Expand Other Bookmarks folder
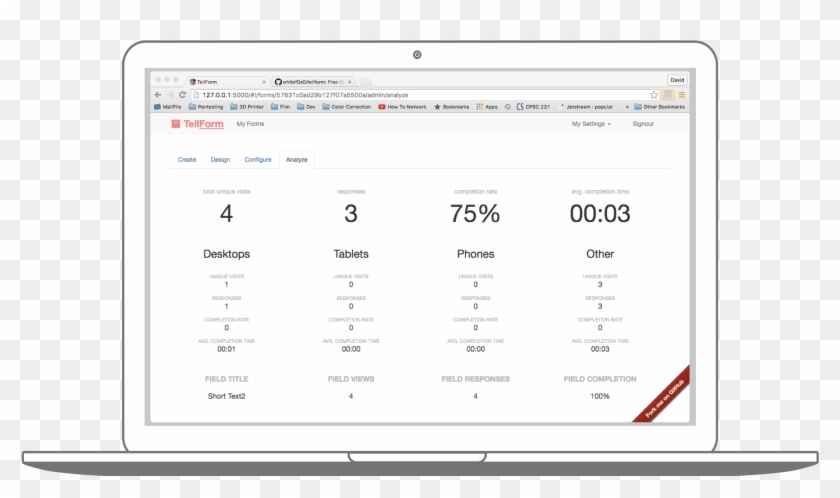Screen dimensions: 840x498 click(x=660, y=106)
